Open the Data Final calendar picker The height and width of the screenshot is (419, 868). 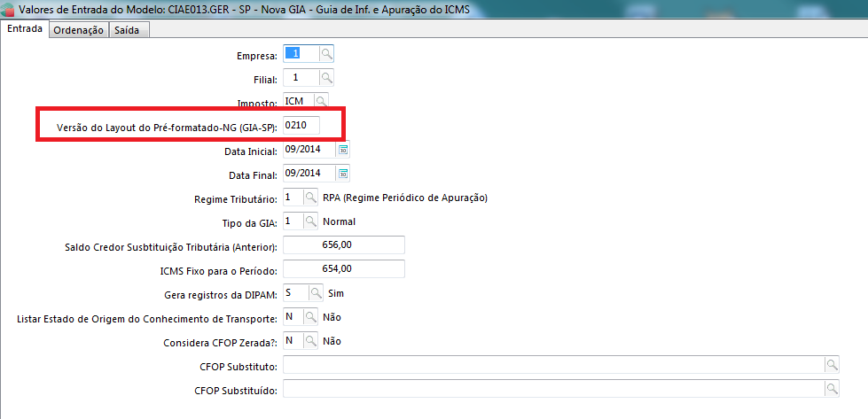click(x=343, y=173)
